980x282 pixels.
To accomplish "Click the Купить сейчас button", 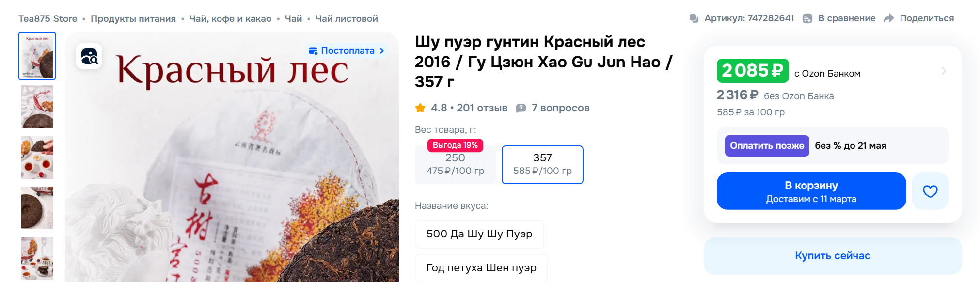I will click(x=833, y=256).
